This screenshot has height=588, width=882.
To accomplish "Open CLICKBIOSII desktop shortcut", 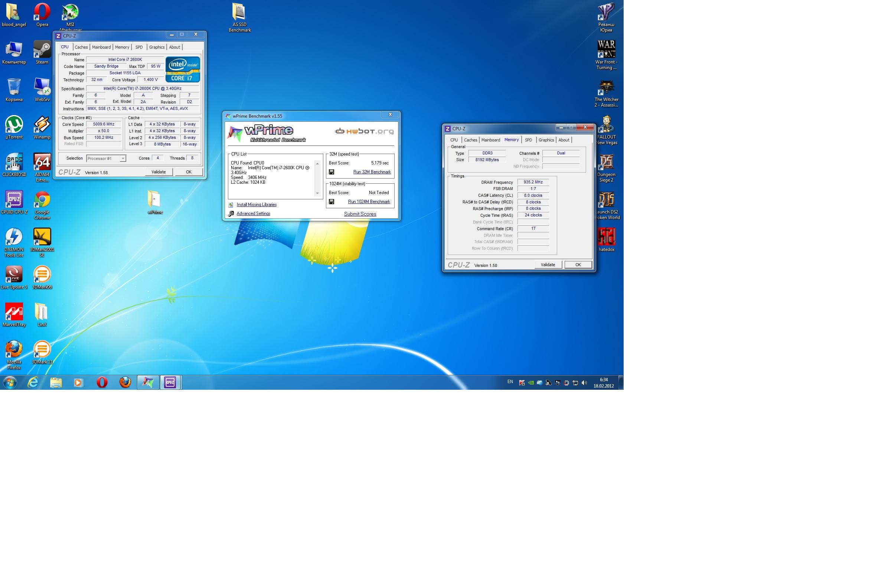I will click(14, 164).
